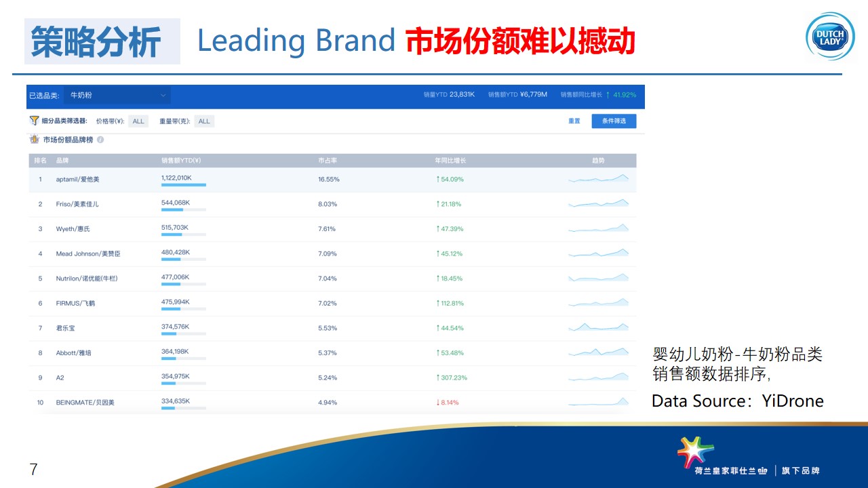868x488 pixels.
Task: Click the aptamil trend sparkline
Action: point(599,179)
